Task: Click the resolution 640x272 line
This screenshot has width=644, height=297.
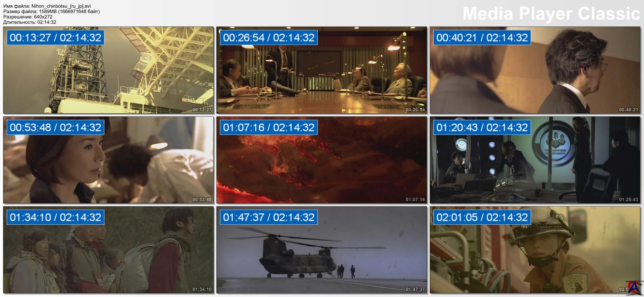Action: tap(28, 17)
